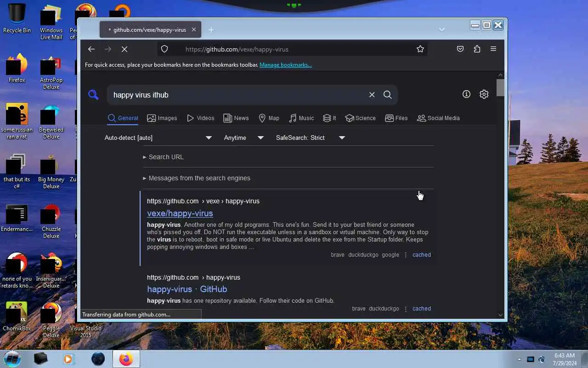This screenshot has width=588, height=368.
Task: Click the happy virus ithub search field
Action: click(x=239, y=95)
